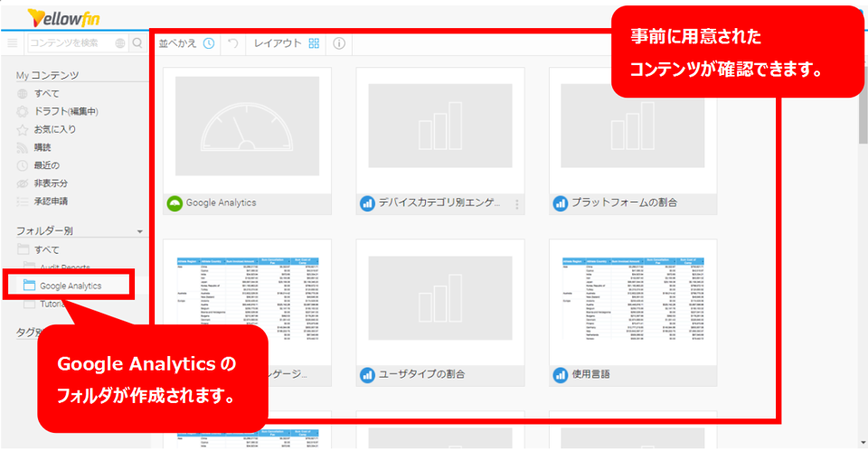The width and height of the screenshot is (868, 451).
Task: Select ドラフト(編集中) in sidebar
Action: 66,111
